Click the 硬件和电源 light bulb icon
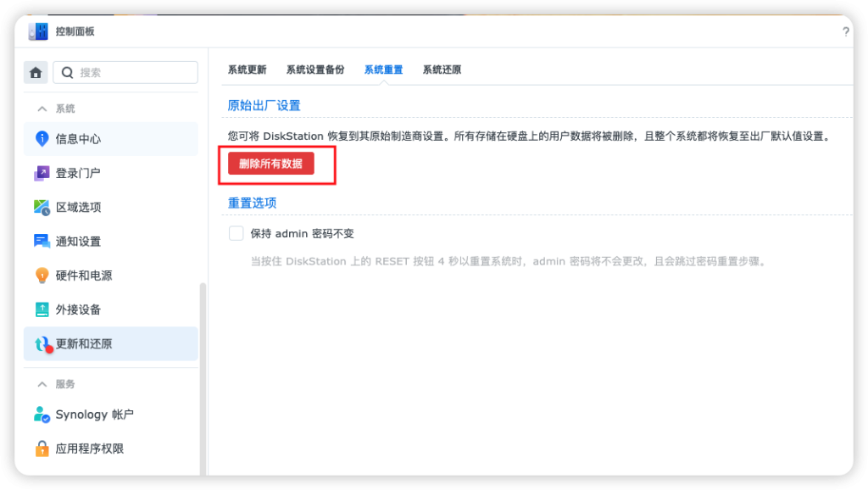Screen dimensions: 868x490 coord(42,276)
